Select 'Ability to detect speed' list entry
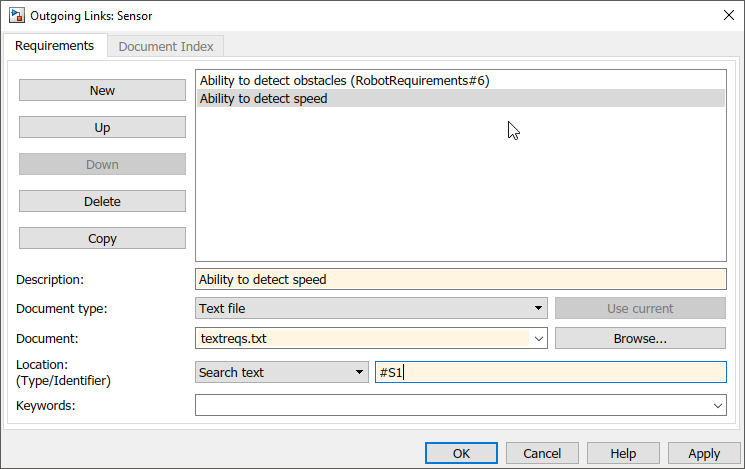The height and width of the screenshot is (469, 745). tap(264, 98)
